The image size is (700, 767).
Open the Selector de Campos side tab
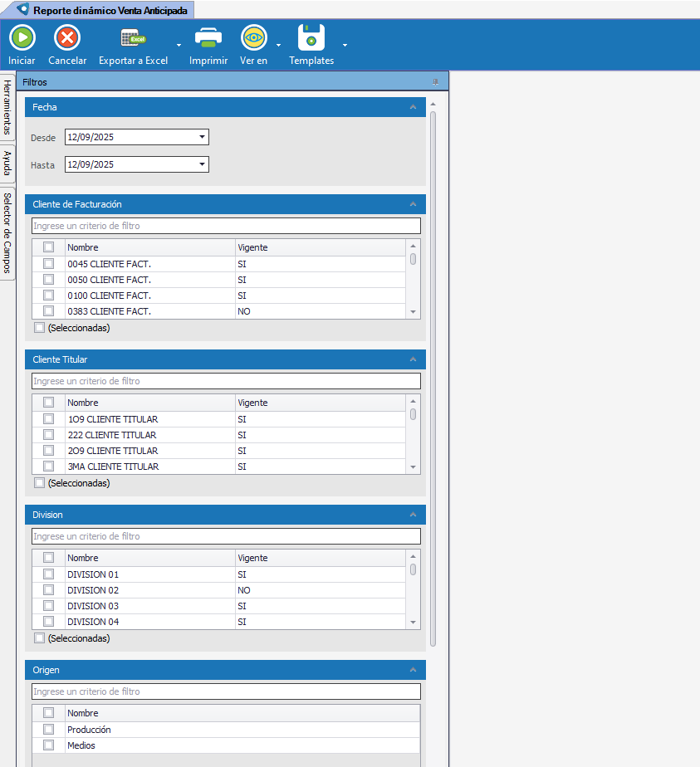[x=7, y=232]
